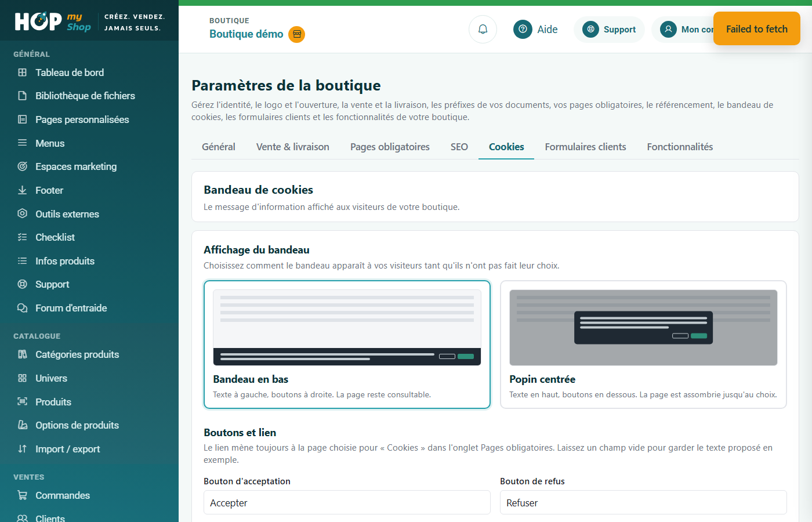This screenshot has width=812, height=522.
Task: Click the orange shop icon beside Boutique démo
Action: 297,34
